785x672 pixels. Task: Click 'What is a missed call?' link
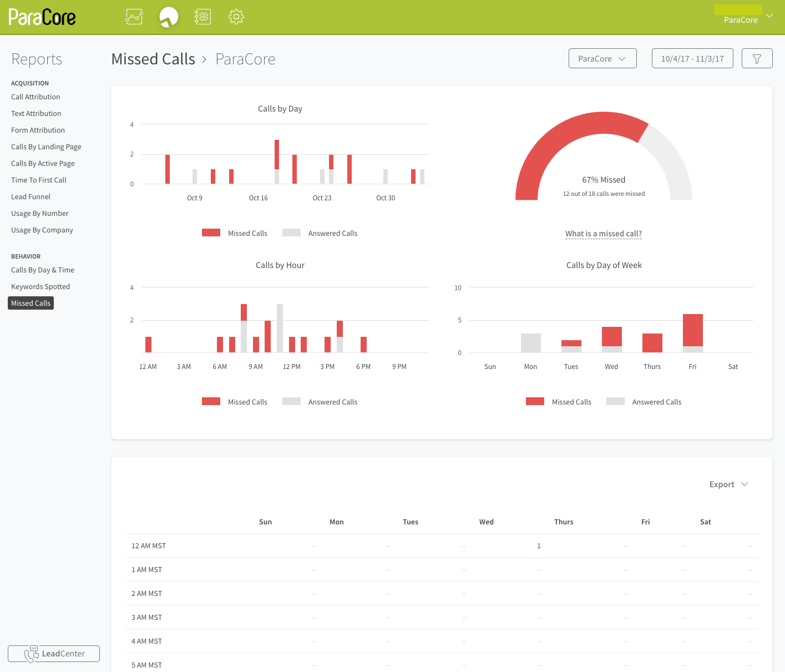click(x=604, y=234)
